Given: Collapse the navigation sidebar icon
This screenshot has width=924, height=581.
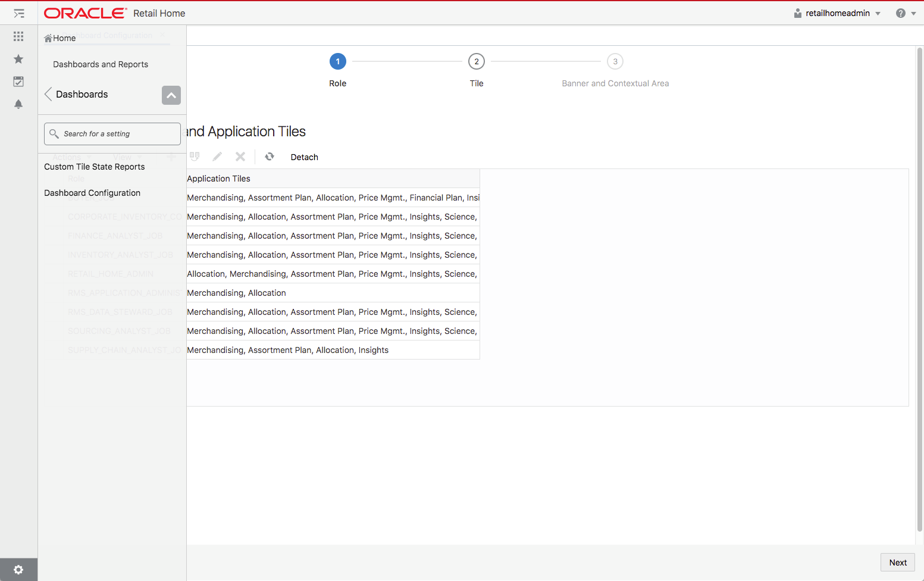Looking at the screenshot, I should point(18,13).
